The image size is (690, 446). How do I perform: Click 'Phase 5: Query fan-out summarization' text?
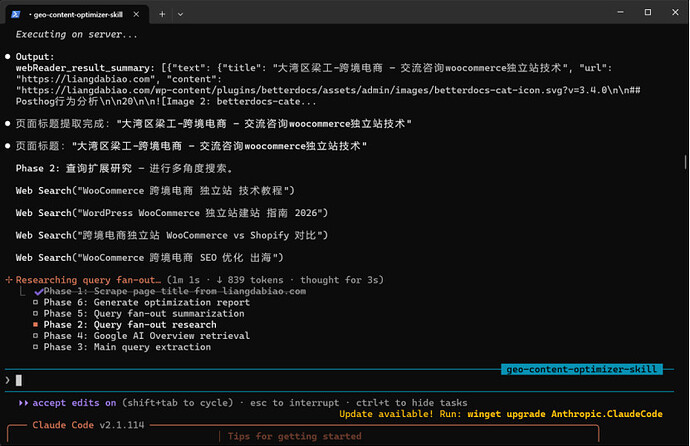click(144, 314)
